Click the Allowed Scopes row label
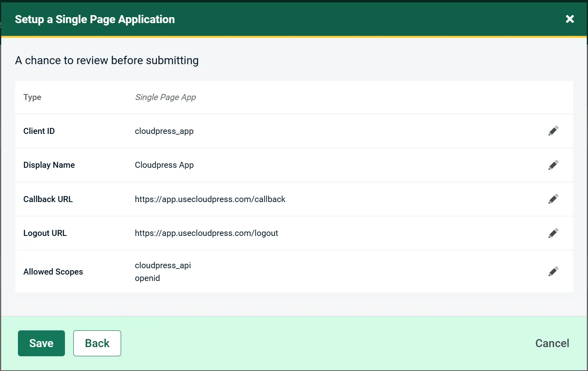The width and height of the screenshot is (588, 371). click(53, 271)
